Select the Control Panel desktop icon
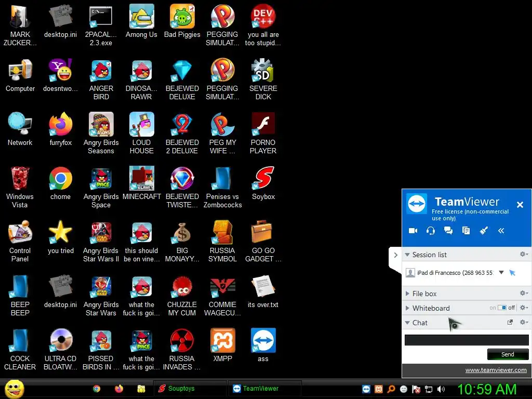Image resolution: width=532 pixels, height=399 pixels. (x=20, y=241)
